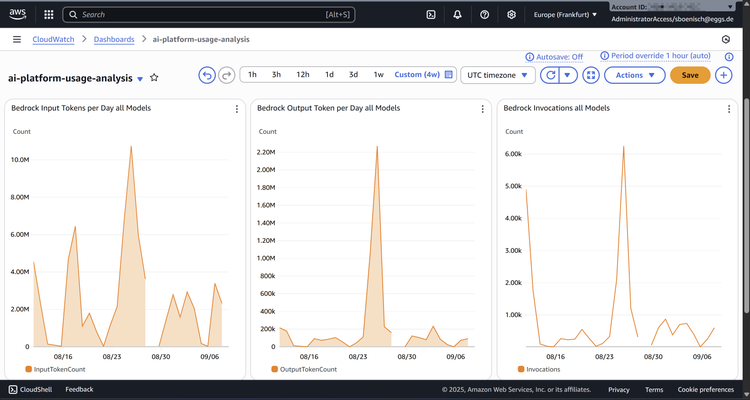Toggle the side navigation hamburger menu
Image resolution: width=750 pixels, height=400 pixels.
pos(17,39)
